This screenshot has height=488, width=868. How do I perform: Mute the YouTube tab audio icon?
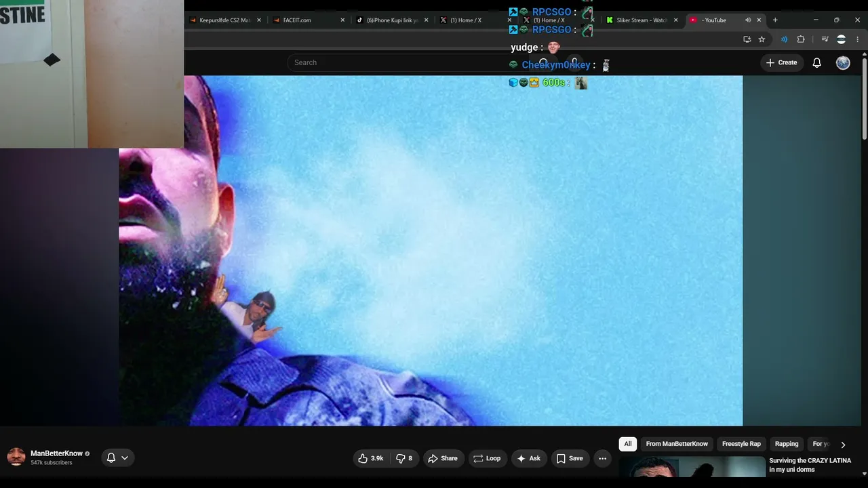click(x=748, y=20)
